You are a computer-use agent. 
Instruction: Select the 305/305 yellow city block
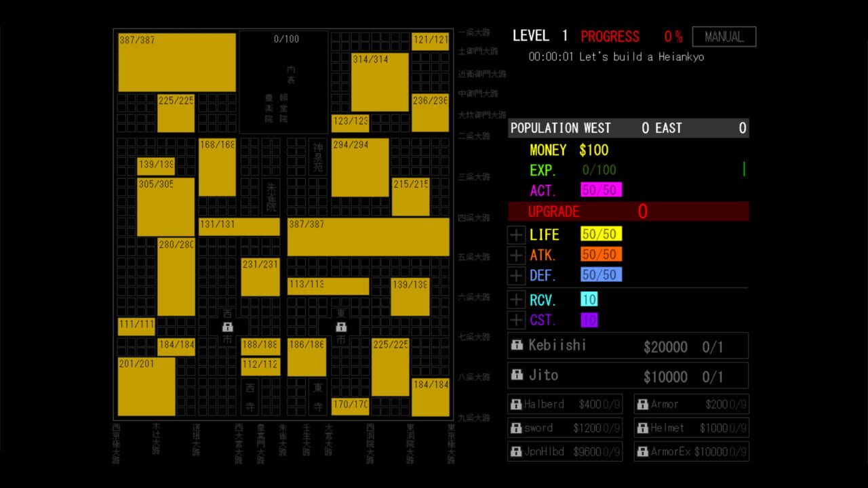point(165,207)
